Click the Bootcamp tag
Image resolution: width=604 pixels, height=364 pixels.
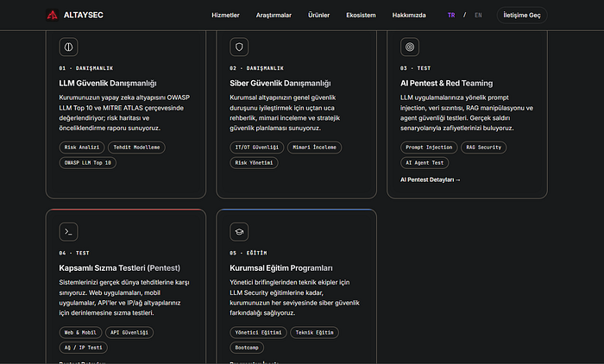(247, 348)
